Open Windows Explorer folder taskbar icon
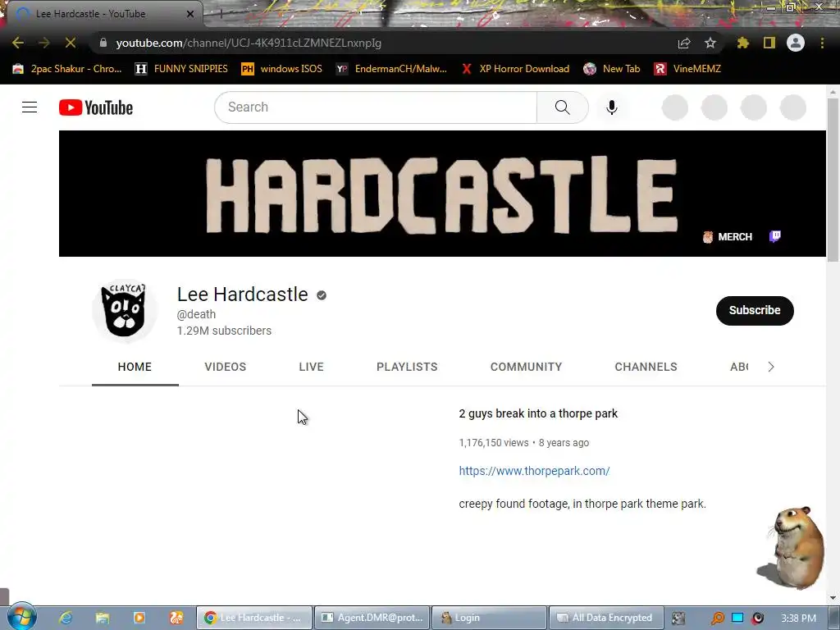Screen dimensions: 840x630 [103, 618]
